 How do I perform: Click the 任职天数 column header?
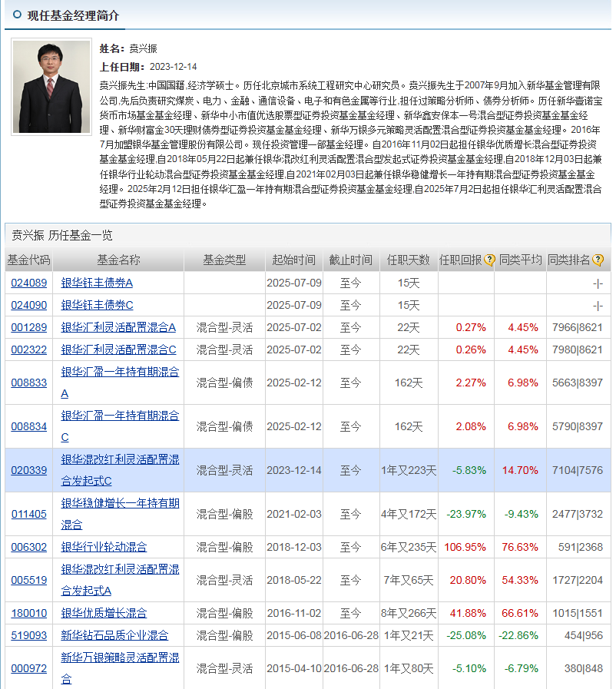(408, 260)
